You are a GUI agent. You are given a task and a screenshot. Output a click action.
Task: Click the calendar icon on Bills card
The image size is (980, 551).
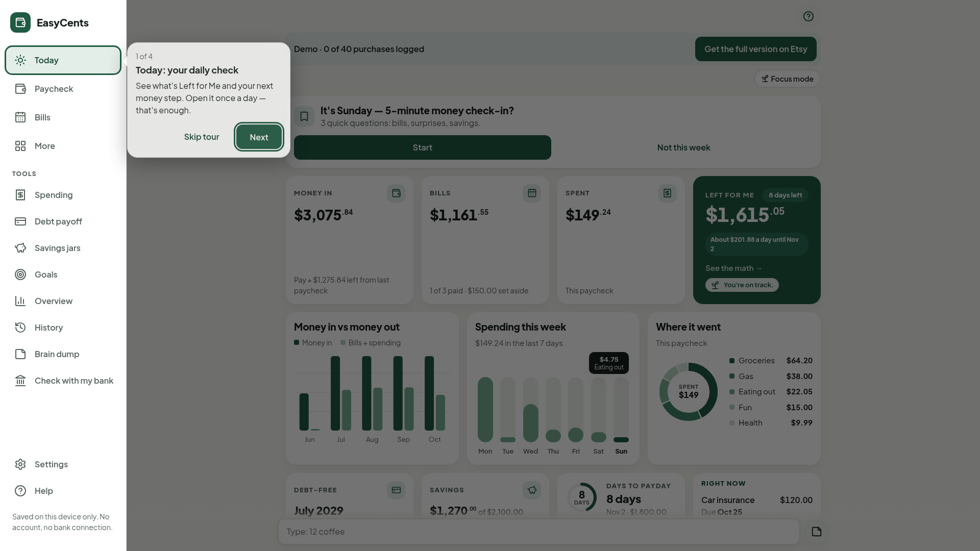click(x=532, y=193)
